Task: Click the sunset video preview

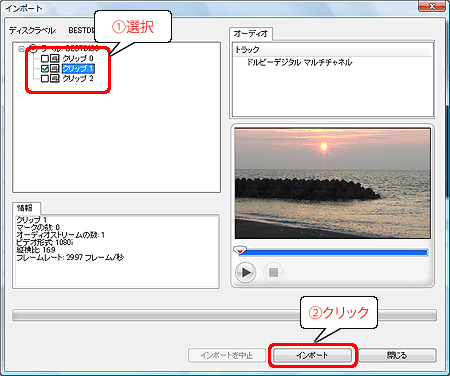Action: (332, 183)
